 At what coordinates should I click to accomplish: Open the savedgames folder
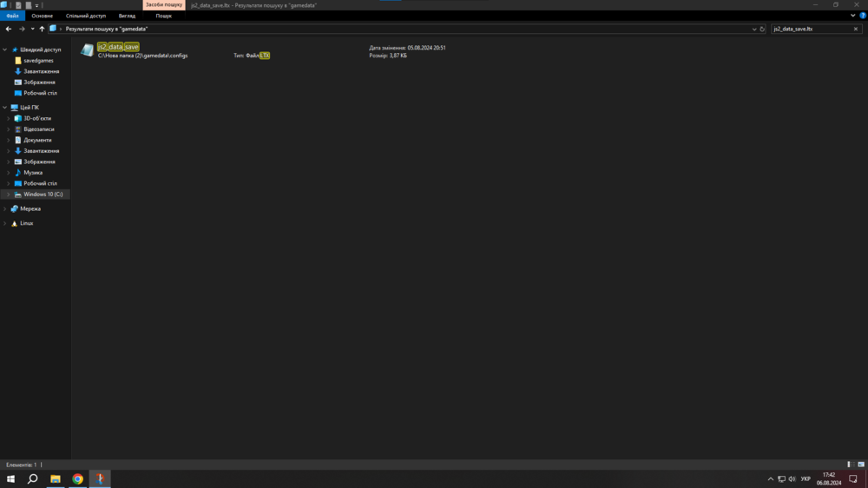click(x=38, y=61)
